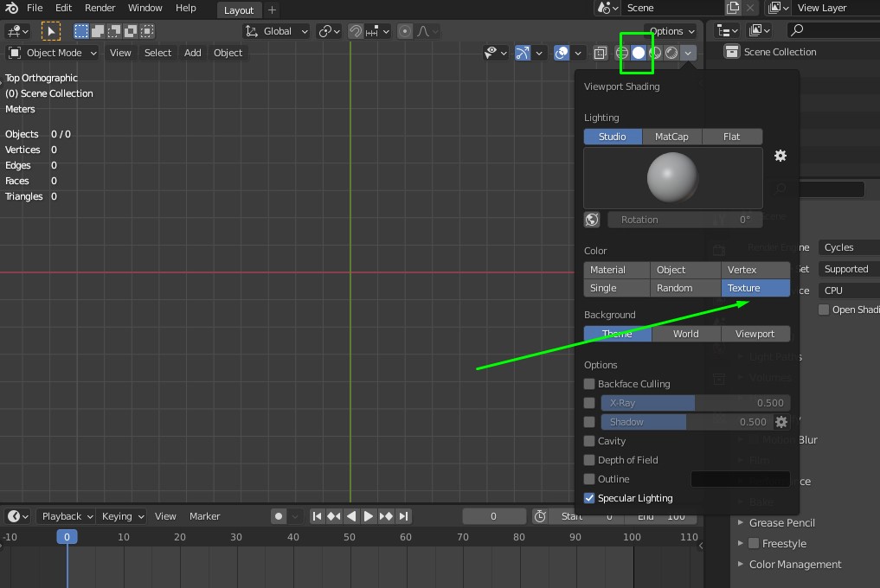Switch to Material Preview shading icon
This screenshot has width=880, height=588.
pyautogui.click(x=655, y=53)
